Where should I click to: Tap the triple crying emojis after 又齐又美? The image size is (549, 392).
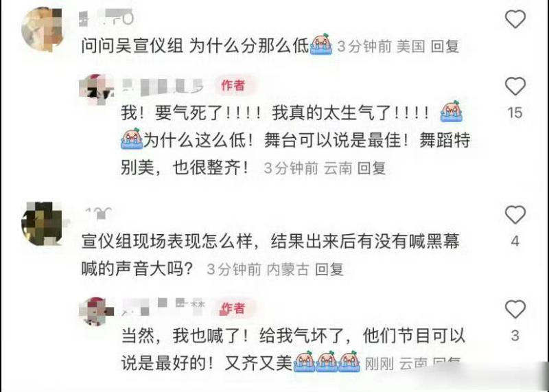click(327, 361)
